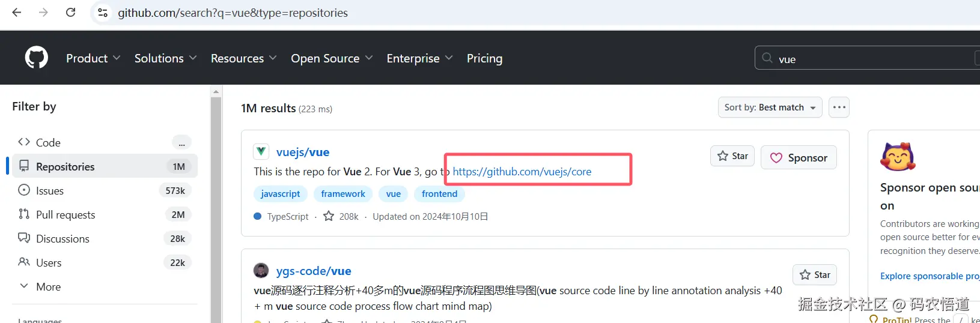Open site information icon in address bar

click(x=103, y=13)
